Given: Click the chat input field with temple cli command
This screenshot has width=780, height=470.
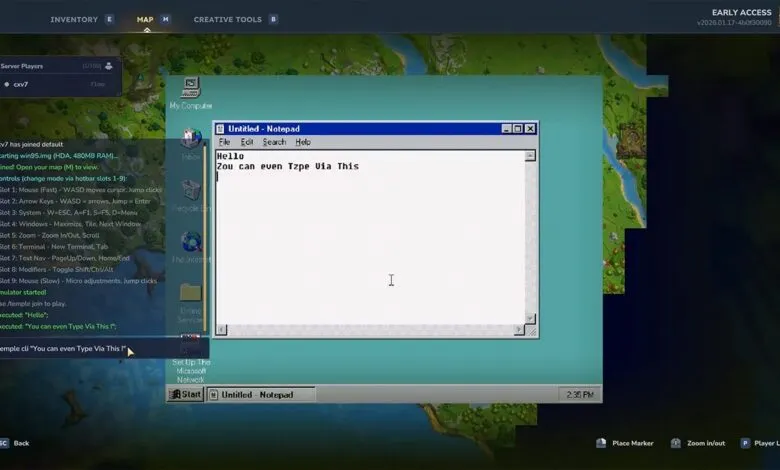Looking at the screenshot, I should 103,349.
